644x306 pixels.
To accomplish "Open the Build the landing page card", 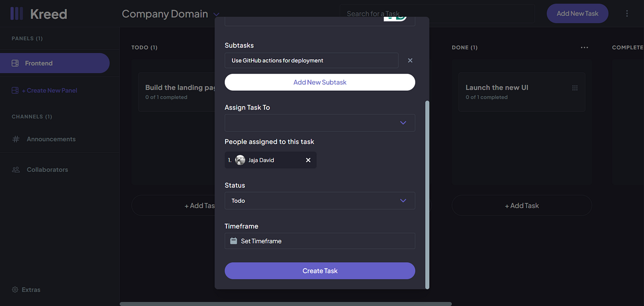I will tap(176, 92).
